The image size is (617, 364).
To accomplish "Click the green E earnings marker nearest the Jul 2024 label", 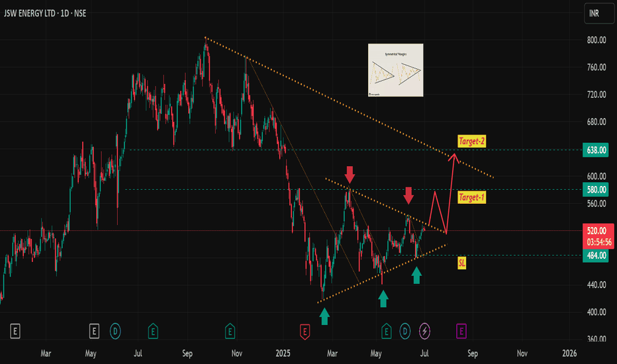I will [153, 332].
